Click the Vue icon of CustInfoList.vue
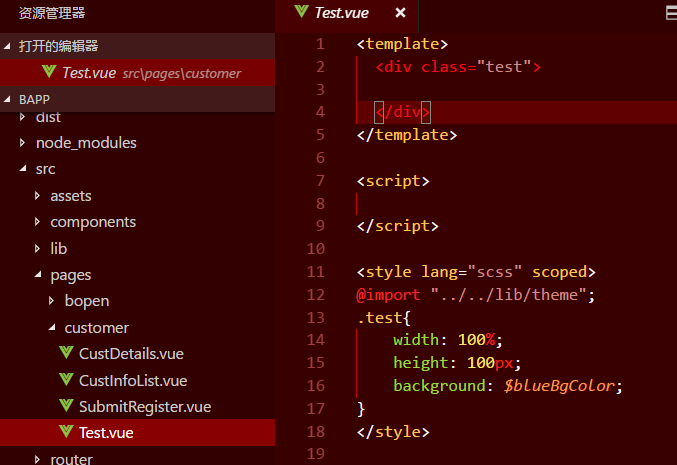 pyautogui.click(x=66, y=380)
